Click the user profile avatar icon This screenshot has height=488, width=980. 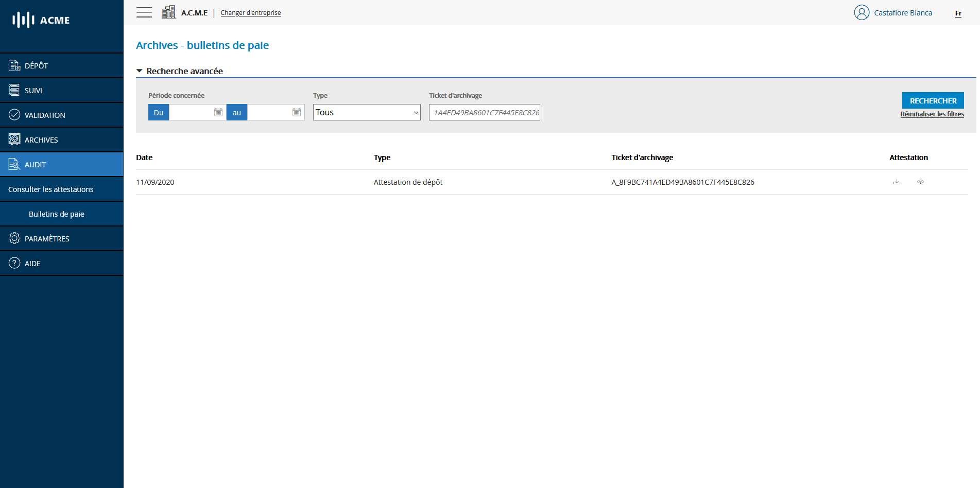click(861, 12)
